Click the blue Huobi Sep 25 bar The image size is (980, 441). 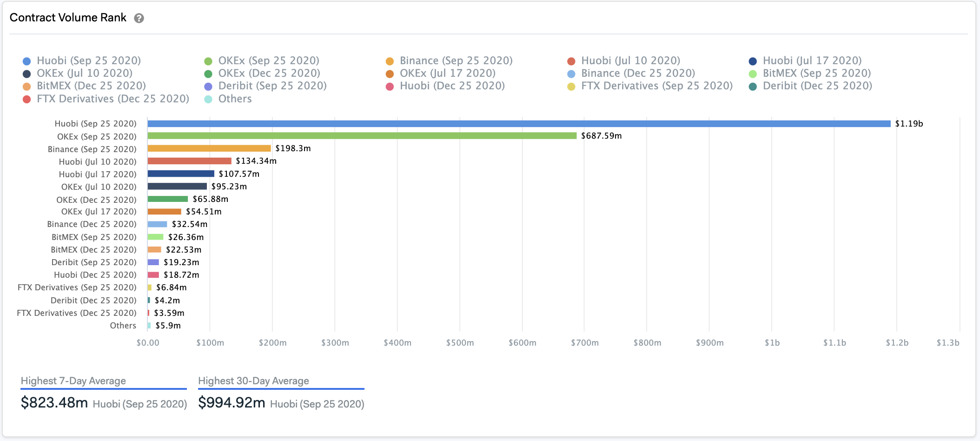(x=519, y=123)
